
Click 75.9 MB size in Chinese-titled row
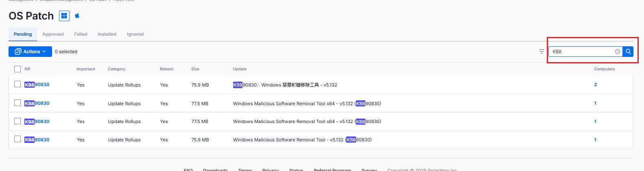point(200,85)
